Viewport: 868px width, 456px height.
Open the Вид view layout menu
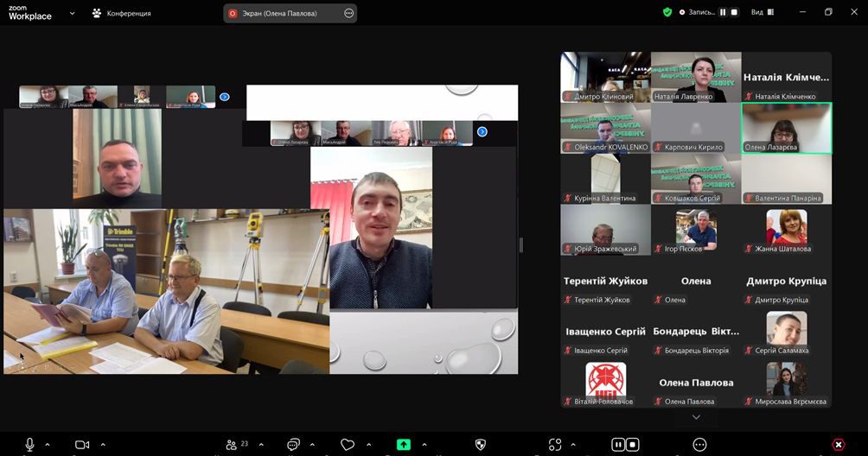[763, 12]
